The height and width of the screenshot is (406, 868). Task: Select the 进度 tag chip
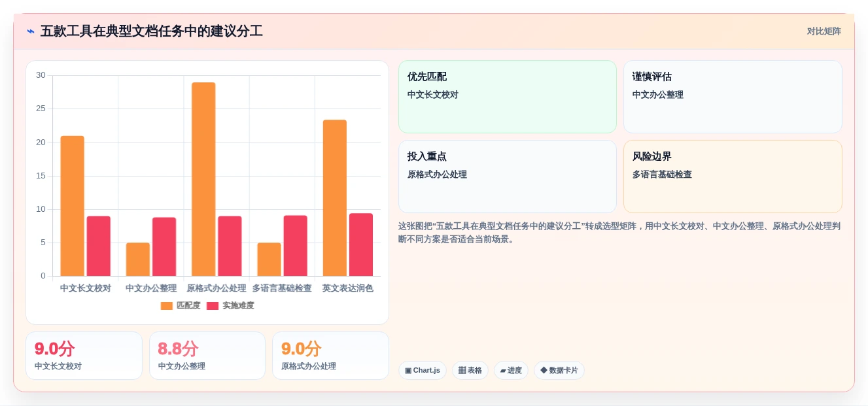511,370
